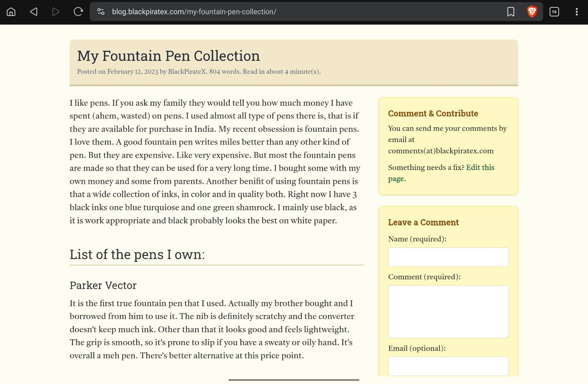Click the 'Parker Vector' subheading
This screenshot has width=588, height=384.
click(x=103, y=285)
